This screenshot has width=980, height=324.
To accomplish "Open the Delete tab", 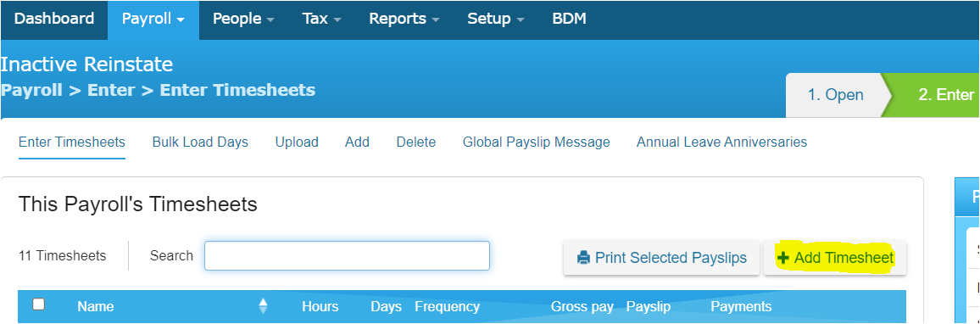I will (x=415, y=142).
